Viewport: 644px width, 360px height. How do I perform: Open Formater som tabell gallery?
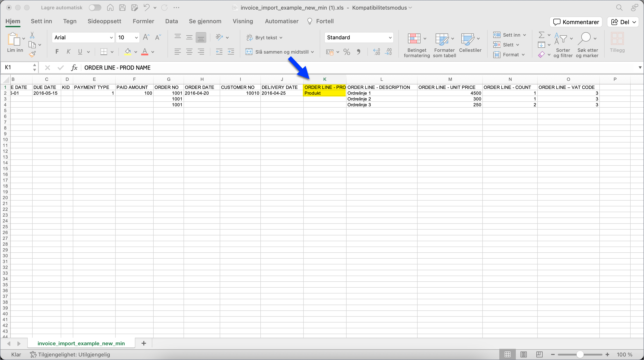(x=444, y=45)
